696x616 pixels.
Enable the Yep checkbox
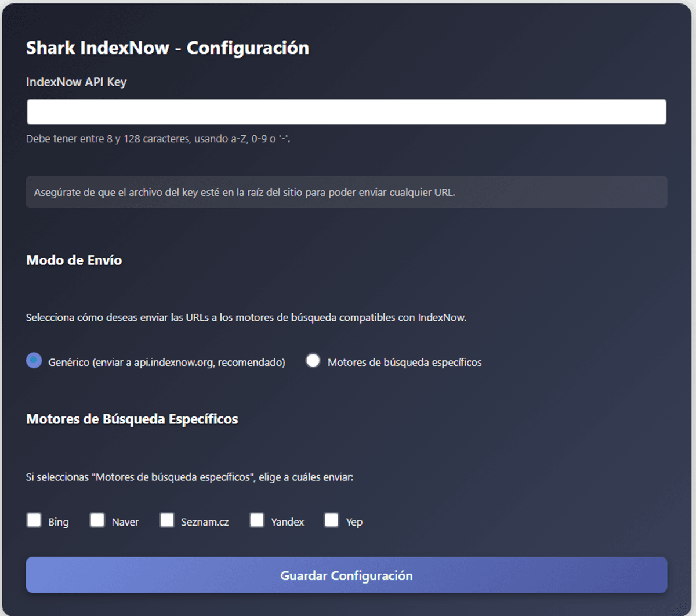(x=332, y=520)
